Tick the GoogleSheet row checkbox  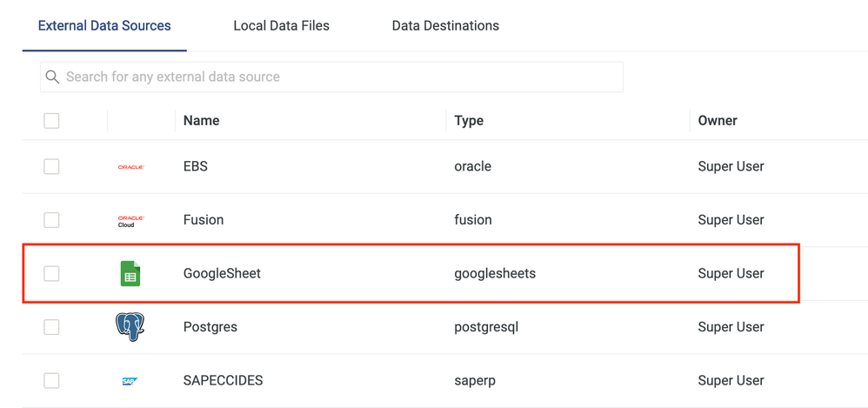51,273
